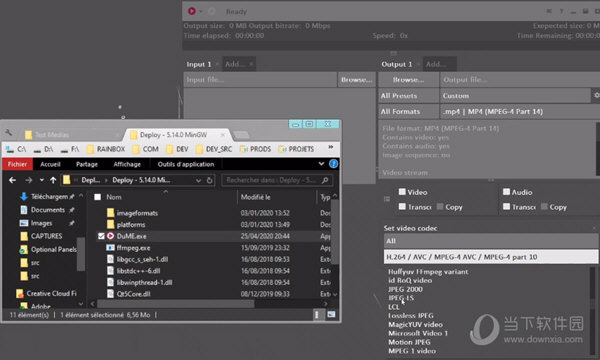Enable video Transcode checkbox

(402, 207)
